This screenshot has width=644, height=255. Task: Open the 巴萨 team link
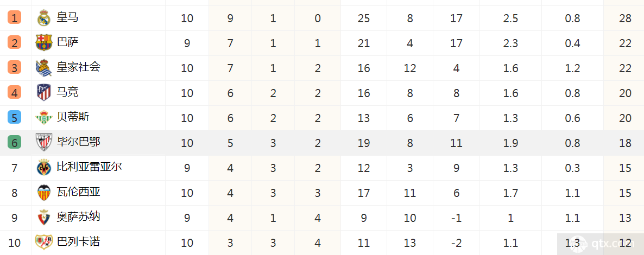68,42
